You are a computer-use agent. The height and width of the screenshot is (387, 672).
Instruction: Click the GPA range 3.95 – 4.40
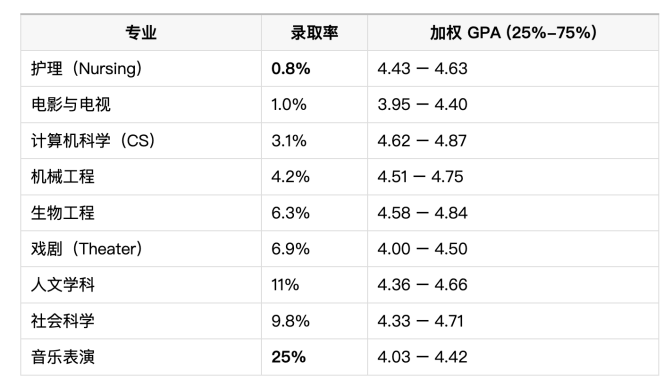422,105
